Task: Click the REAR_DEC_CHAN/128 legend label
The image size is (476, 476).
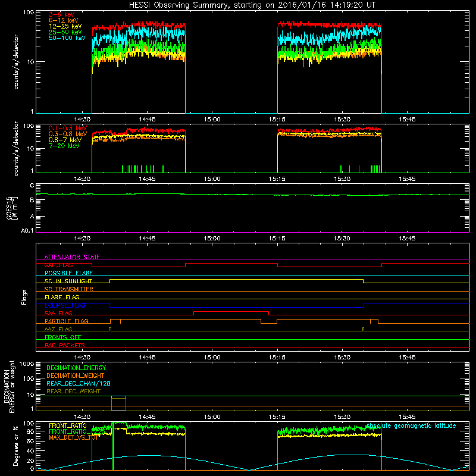Action: coord(79,383)
